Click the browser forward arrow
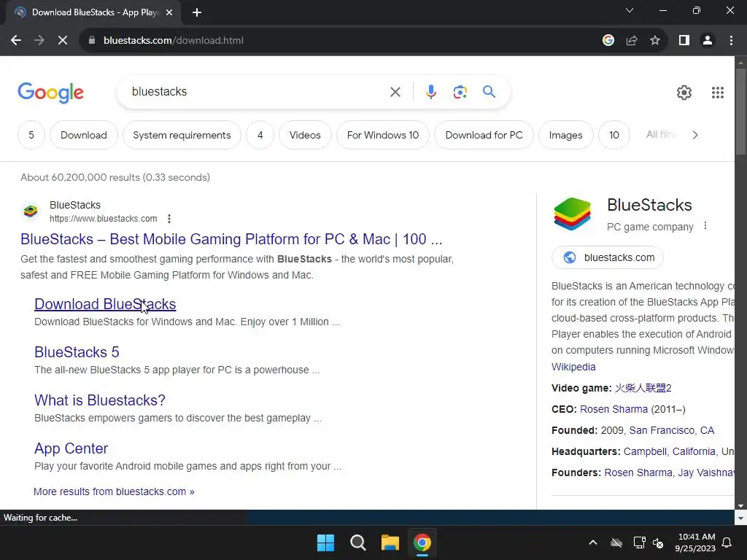 (x=39, y=41)
